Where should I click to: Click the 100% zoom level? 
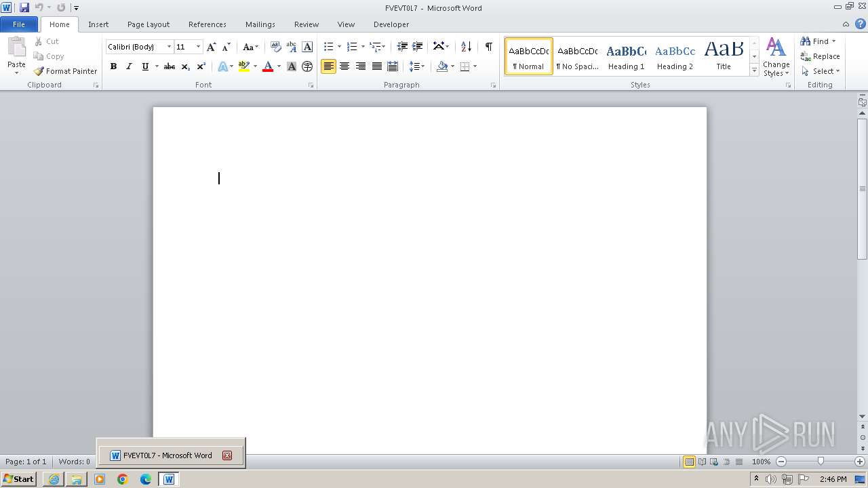point(761,462)
